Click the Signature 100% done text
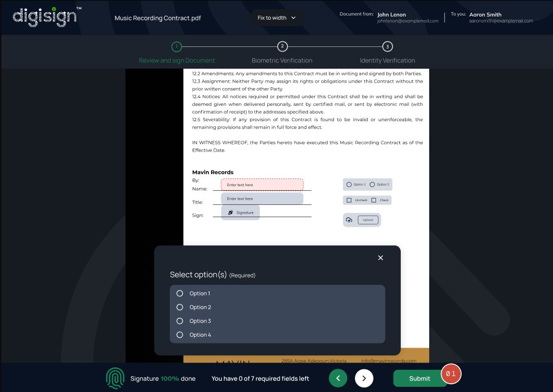The width and height of the screenshot is (553, 392). (x=163, y=378)
